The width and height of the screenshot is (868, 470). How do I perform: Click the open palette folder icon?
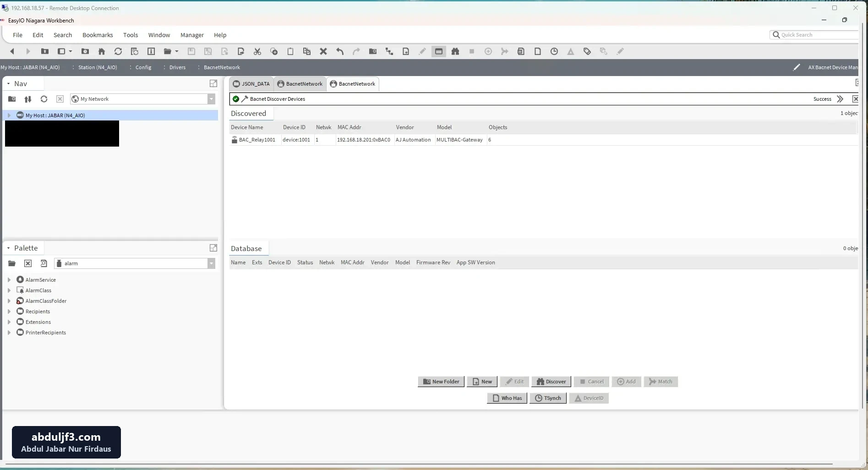pyautogui.click(x=12, y=263)
